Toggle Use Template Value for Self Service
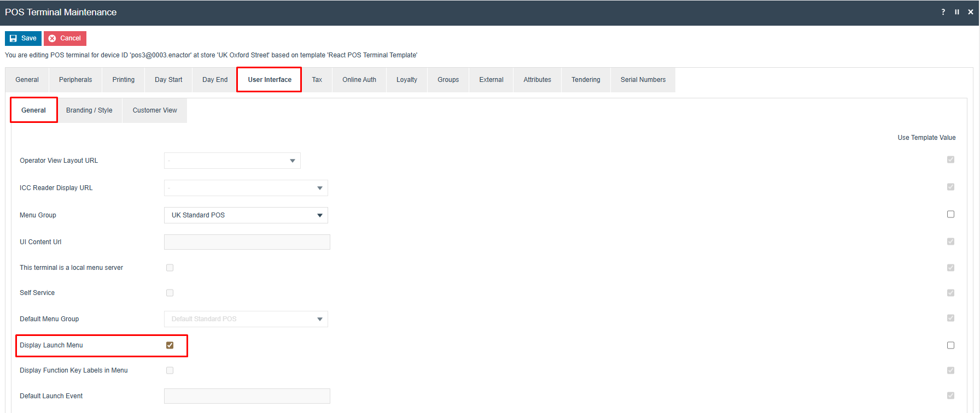This screenshot has height=413, width=980. [950, 293]
